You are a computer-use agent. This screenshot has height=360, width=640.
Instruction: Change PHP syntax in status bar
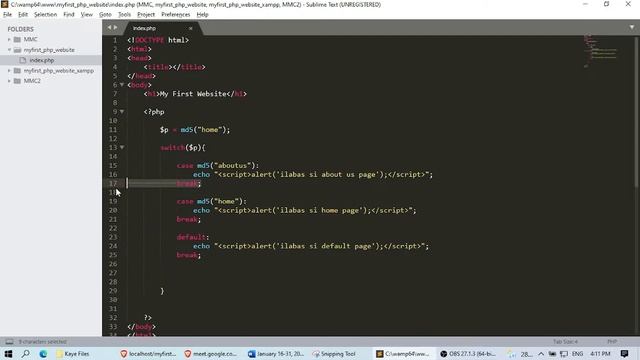tap(611, 342)
